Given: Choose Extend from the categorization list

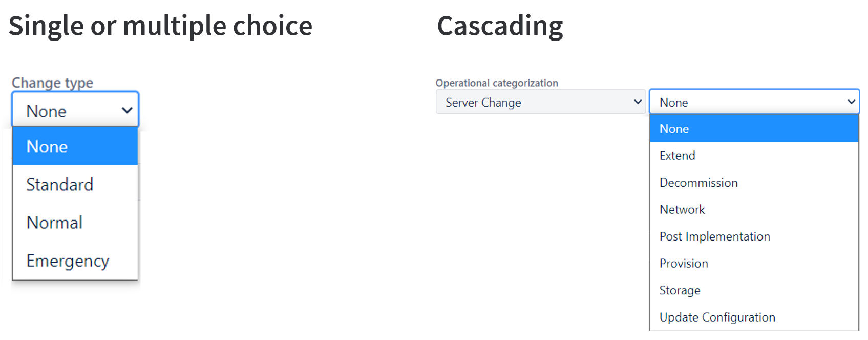Looking at the screenshot, I should [677, 155].
